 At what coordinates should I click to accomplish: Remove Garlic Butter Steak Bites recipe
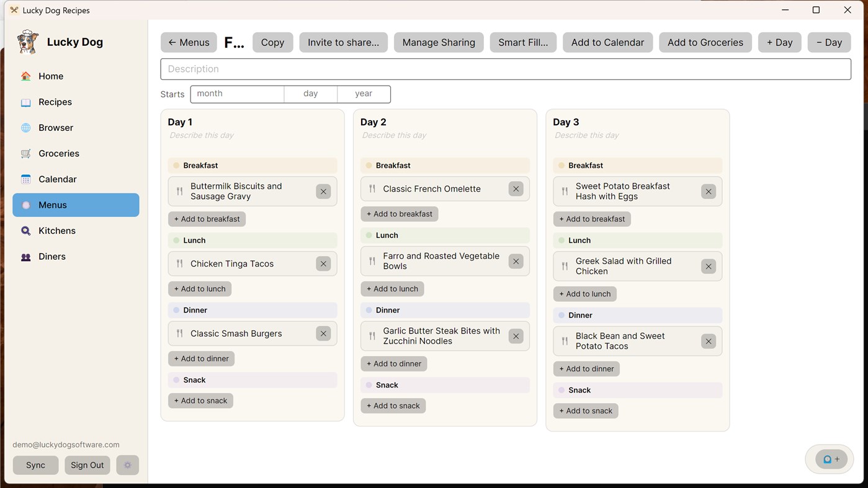(x=516, y=336)
